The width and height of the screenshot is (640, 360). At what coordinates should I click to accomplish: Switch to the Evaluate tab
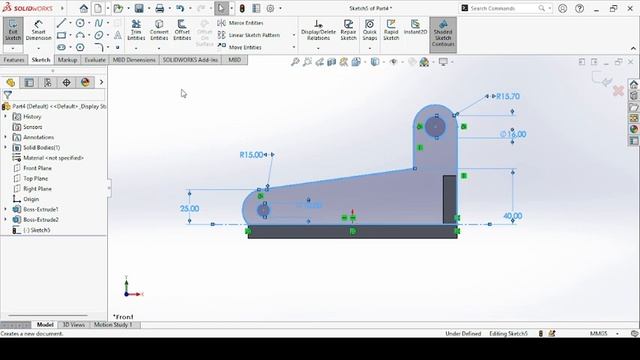coord(95,60)
